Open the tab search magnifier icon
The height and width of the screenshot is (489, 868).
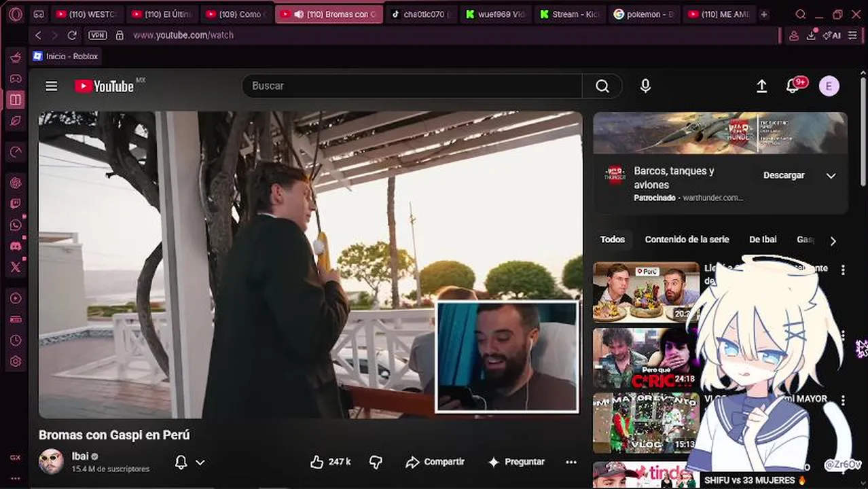[801, 14]
